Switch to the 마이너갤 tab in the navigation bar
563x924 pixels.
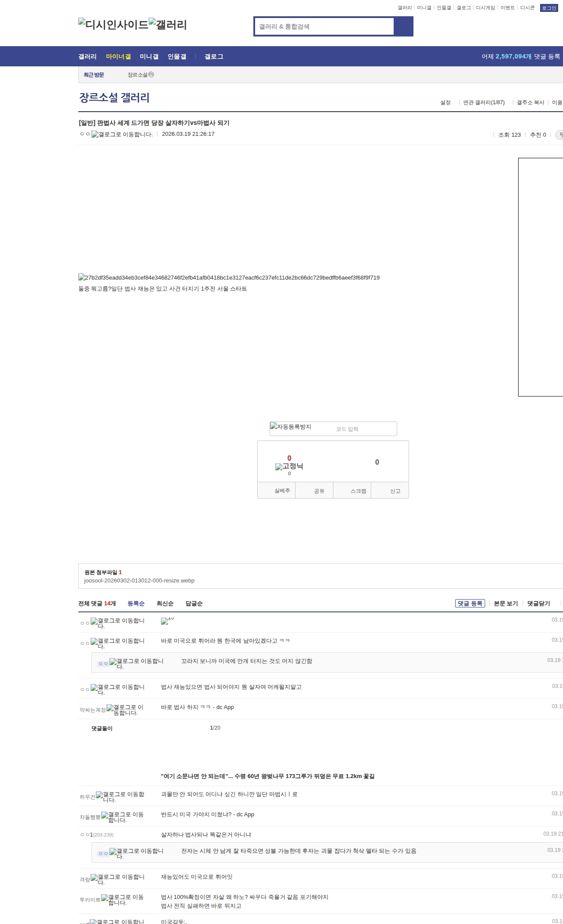point(118,57)
